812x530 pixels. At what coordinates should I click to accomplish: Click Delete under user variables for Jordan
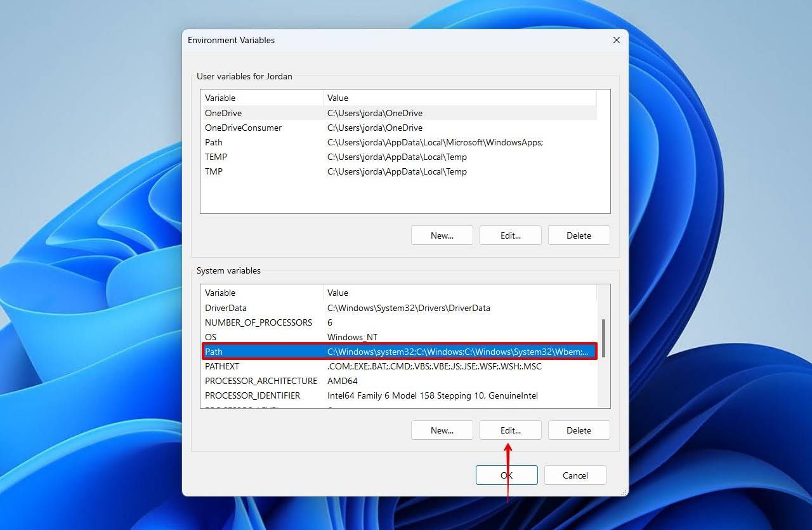579,235
